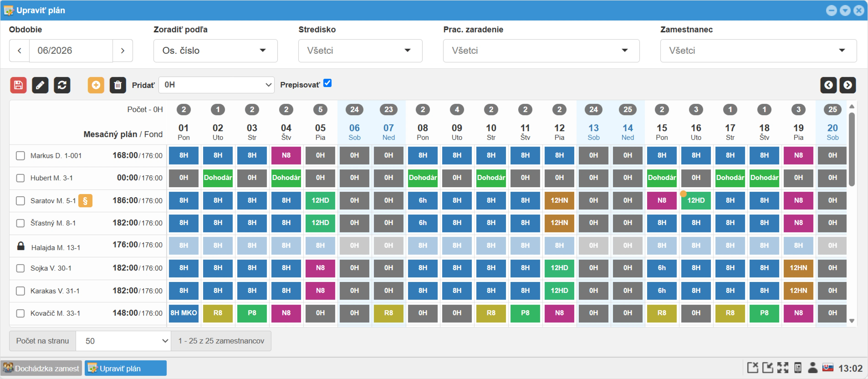This screenshot has height=379, width=868.
Task: Click the window-with-arrow icon in the status bar
Action: click(768, 368)
